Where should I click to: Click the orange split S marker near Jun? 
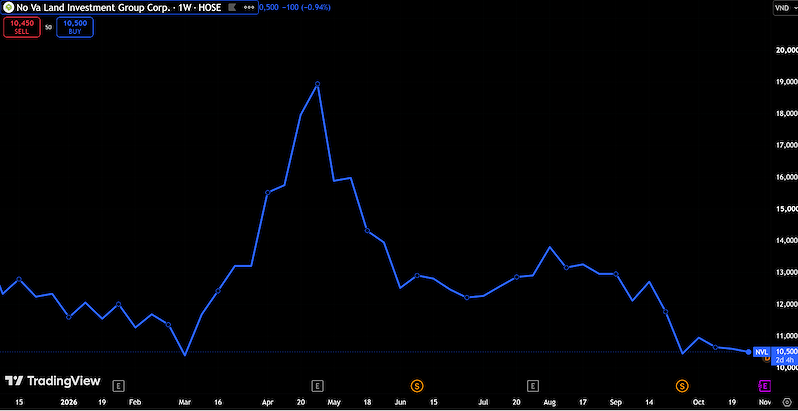point(417,386)
